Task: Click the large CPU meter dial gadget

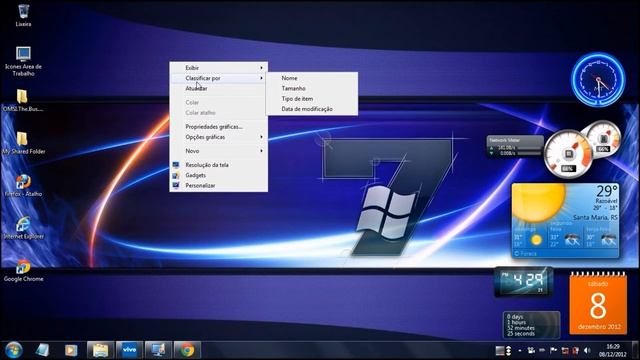Action: coord(568,154)
